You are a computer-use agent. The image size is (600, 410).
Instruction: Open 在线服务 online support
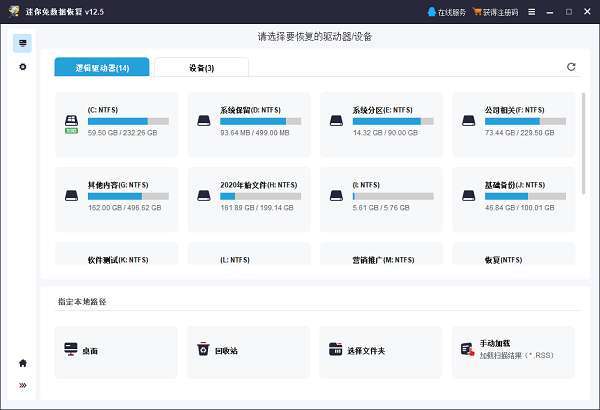(446, 12)
